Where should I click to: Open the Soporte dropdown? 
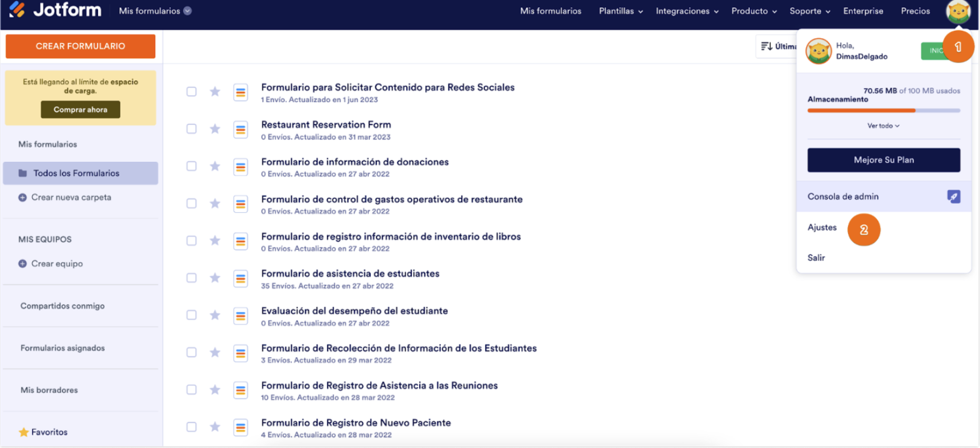(x=810, y=11)
